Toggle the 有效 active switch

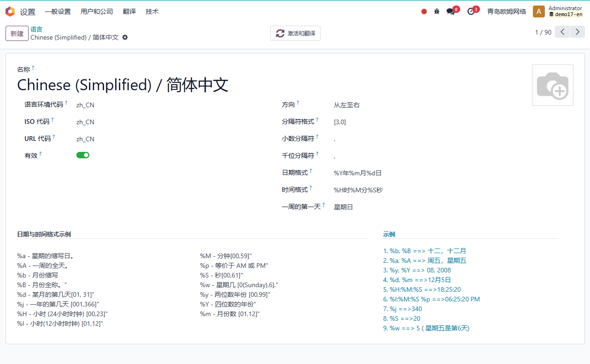point(83,155)
